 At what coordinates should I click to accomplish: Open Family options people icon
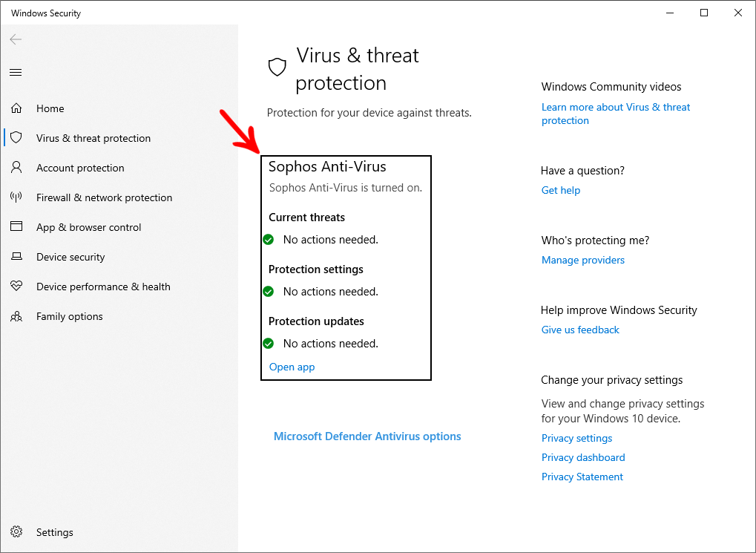coord(16,316)
